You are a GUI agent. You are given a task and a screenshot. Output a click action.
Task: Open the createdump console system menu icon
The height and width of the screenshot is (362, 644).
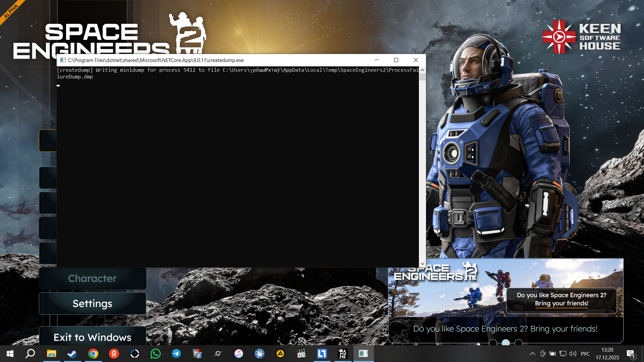(x=63, y=60)
